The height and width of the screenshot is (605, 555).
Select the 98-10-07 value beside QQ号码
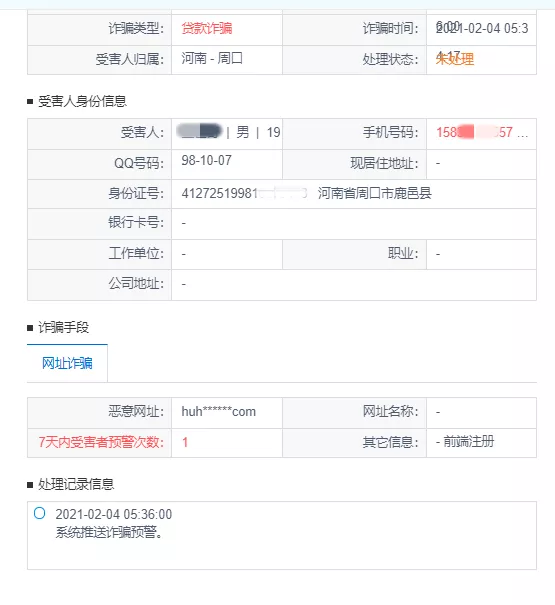point(206,160)
